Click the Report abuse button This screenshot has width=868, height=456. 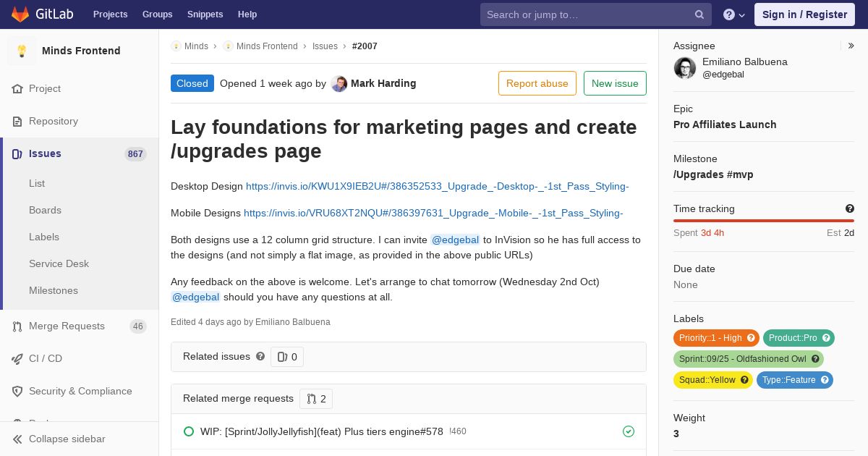[537, 83]
